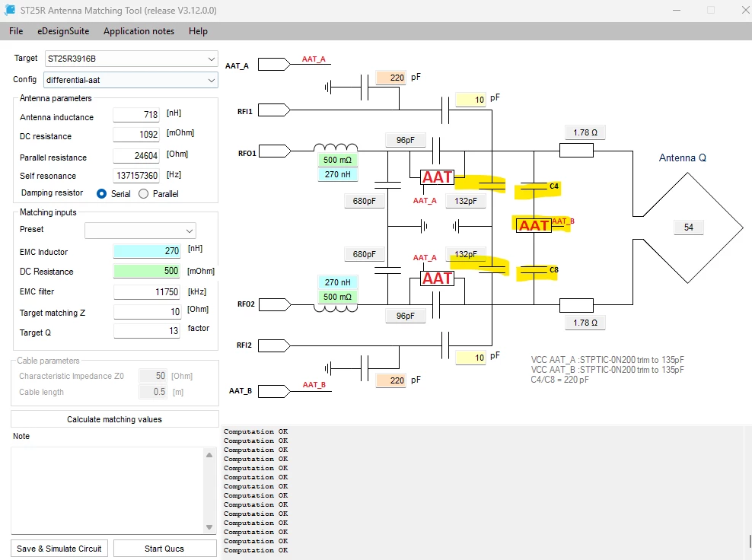Image resolution: width=752 pixels, height=560 pixels.
Task: Click the Antenna Q diamond symbol
Action: point(688,228)
